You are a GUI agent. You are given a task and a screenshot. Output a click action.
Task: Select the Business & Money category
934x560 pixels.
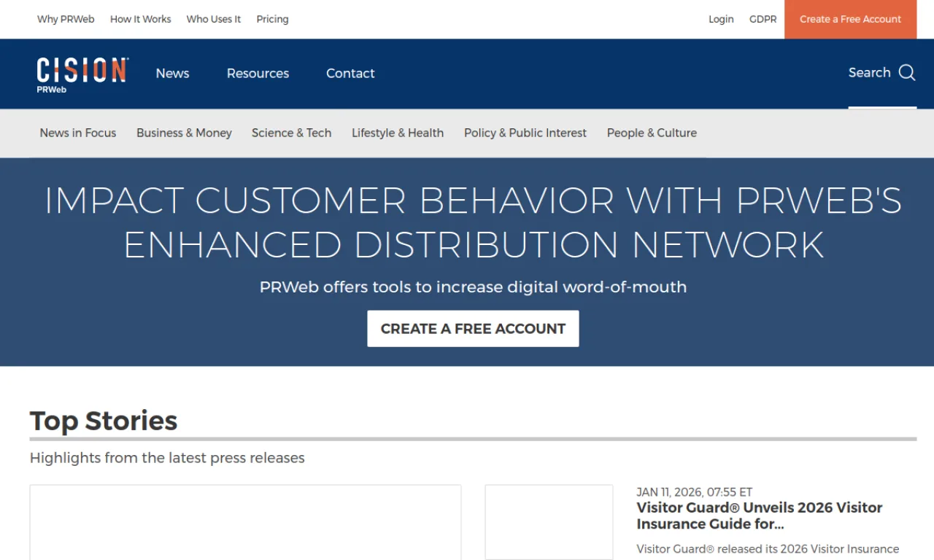(x=184, y=133)
